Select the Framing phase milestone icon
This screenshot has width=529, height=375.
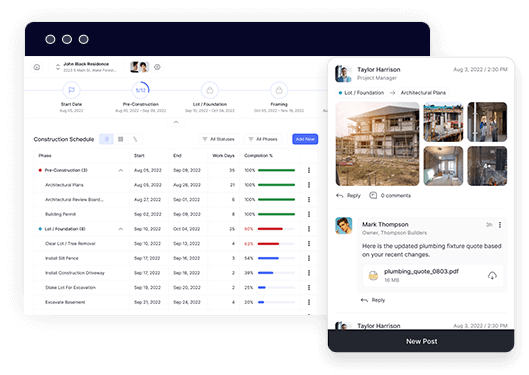(x=279, y=90)
